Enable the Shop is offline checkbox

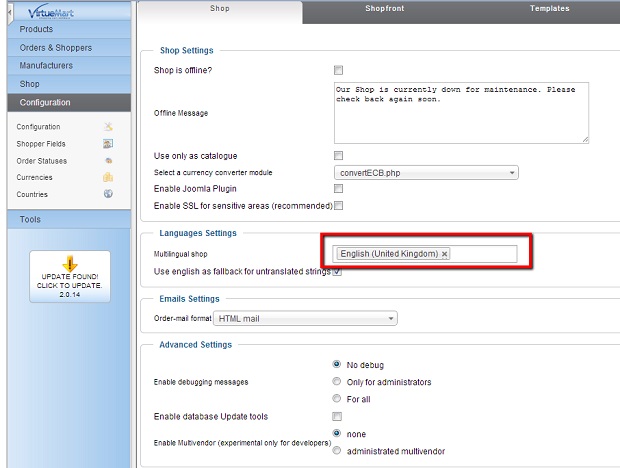(338, 71)
